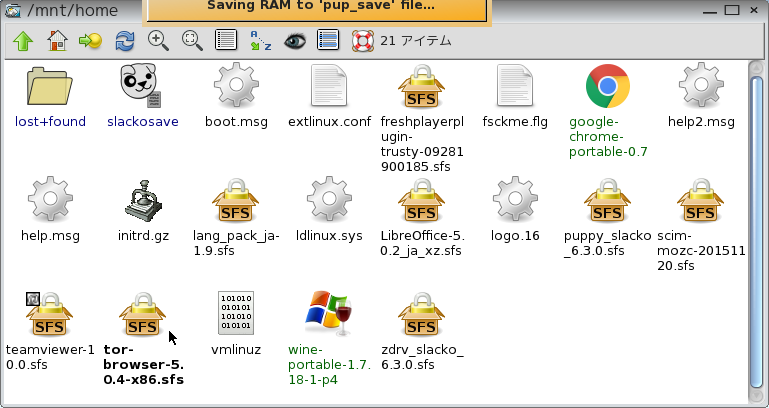This screenshot has width=769, height=408.
Task: Click the vertical scrollbar of the file view
Action: [757, 232]
